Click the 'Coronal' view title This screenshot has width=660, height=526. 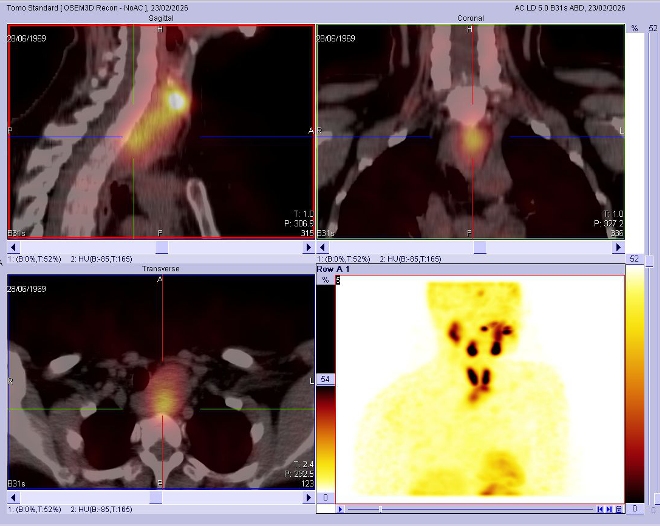pyautogui.click(x=471, y=18)
